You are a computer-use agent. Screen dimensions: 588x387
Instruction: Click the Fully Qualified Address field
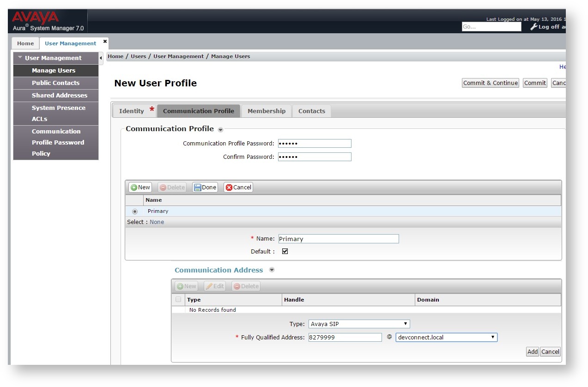pyautogui.click(x=345, y=338)
